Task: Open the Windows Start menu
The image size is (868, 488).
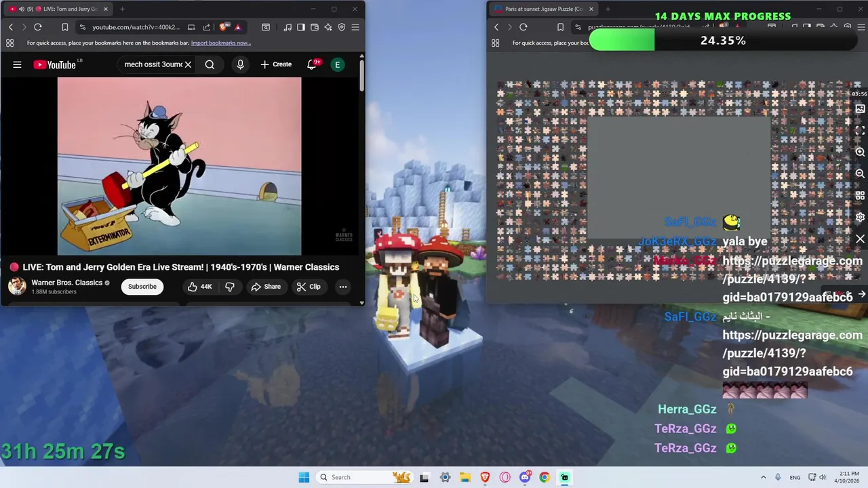Action: pos(304,477)
